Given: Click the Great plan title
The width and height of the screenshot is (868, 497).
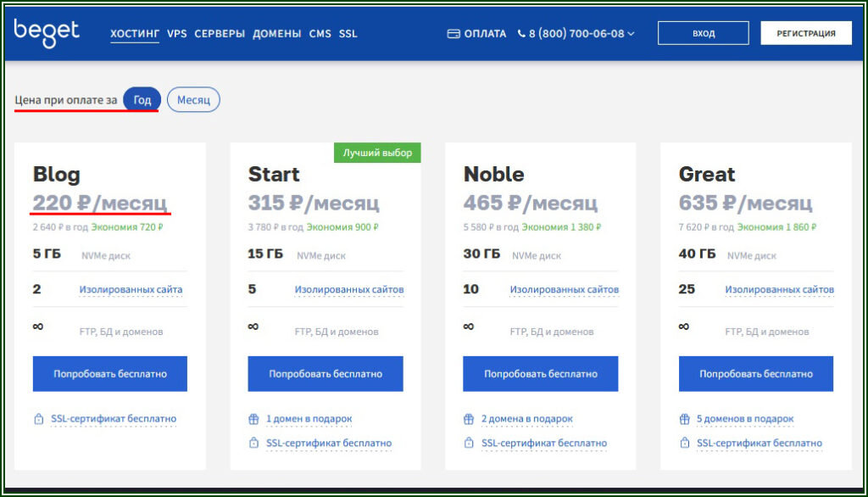Looking at the screenshot, I should click(x=707, y=175).
